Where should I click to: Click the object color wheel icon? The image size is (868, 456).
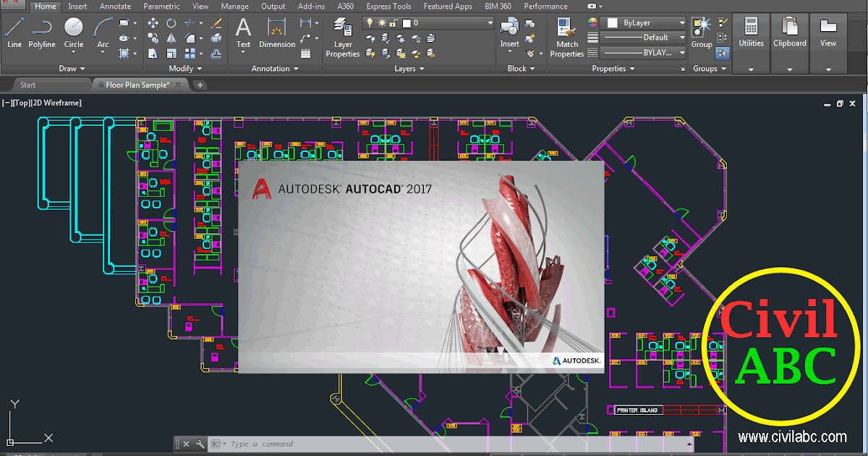[x=592, y=23]
